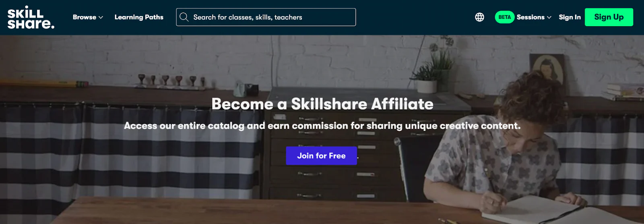The height and width of the screenshot is (224, 644).
Task: Click the Become a Skillshare Affiliate heading
Action: (x=322, y=104)
